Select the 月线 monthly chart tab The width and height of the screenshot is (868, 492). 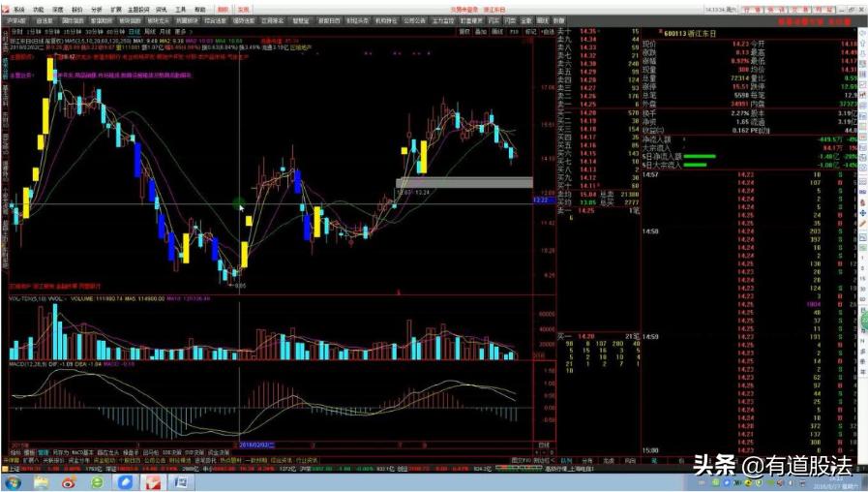(x=165, y=32)
